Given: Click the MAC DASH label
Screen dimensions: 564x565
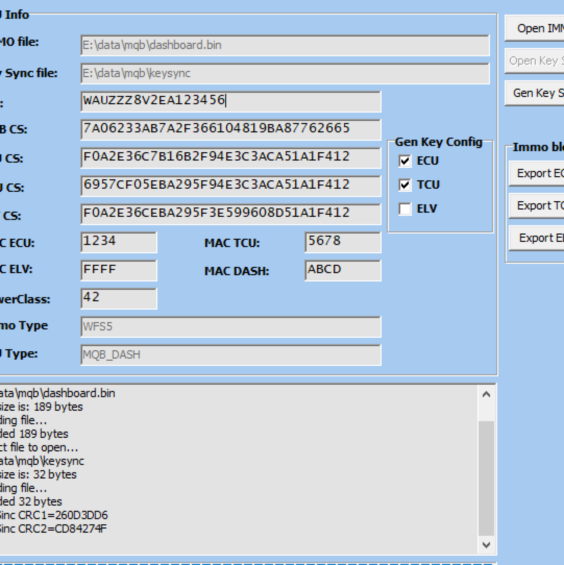Looking at the screenshot, I should click(237, 271).
